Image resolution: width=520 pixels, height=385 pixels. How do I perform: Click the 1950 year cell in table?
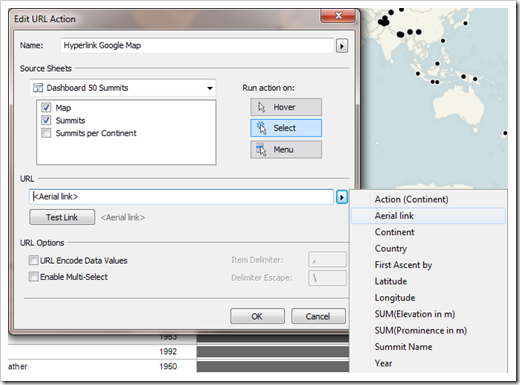coord(168,366)
